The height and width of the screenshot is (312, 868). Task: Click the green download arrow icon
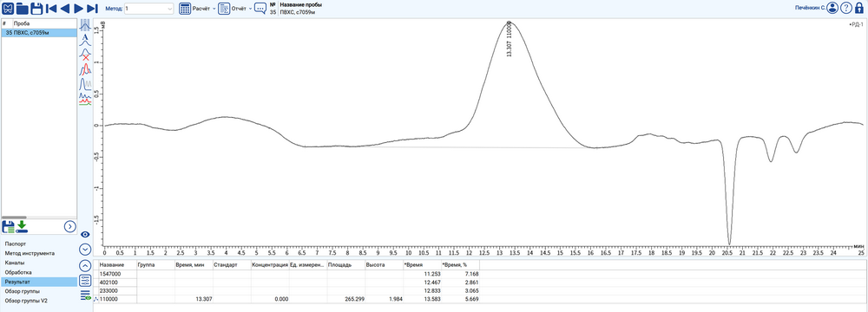point(22,226)
